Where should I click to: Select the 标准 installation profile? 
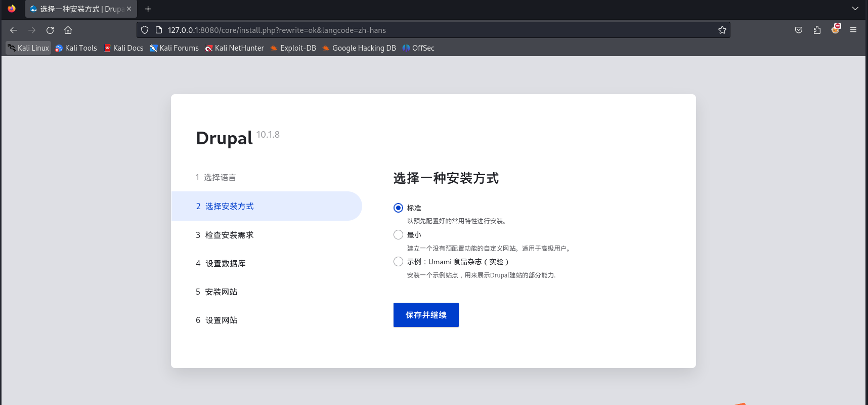click(x=399, y=208)
